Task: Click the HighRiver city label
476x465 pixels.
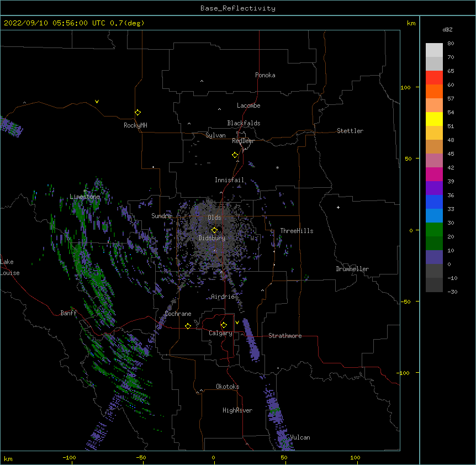Action: click(x=237, y=410)
